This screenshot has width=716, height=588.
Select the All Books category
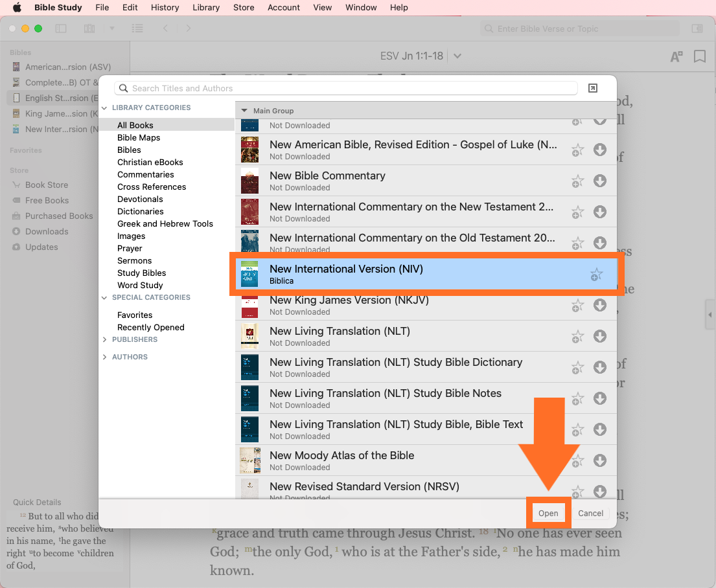click(167, 124)
